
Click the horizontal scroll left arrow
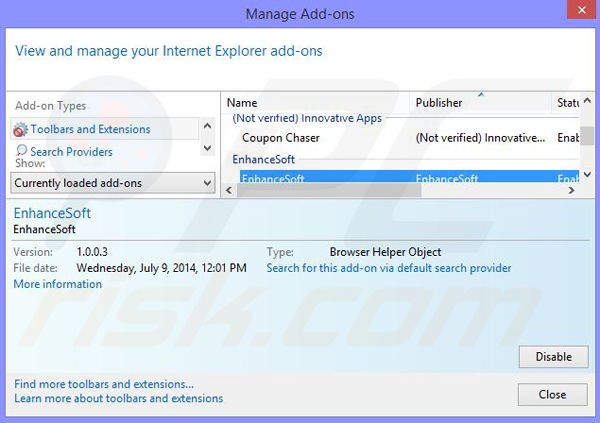[229, 190]
